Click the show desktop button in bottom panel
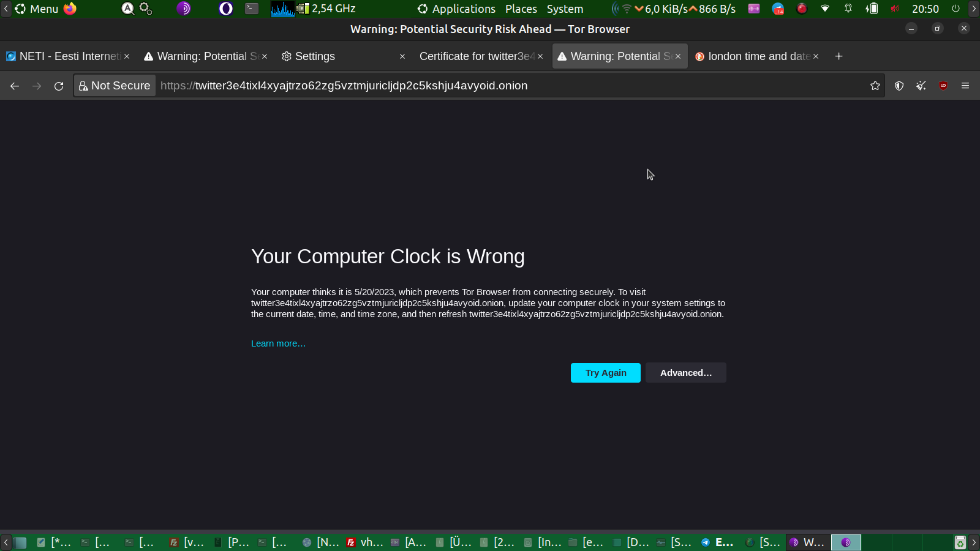This screenshot has height=551, width=980. [20, 542]
